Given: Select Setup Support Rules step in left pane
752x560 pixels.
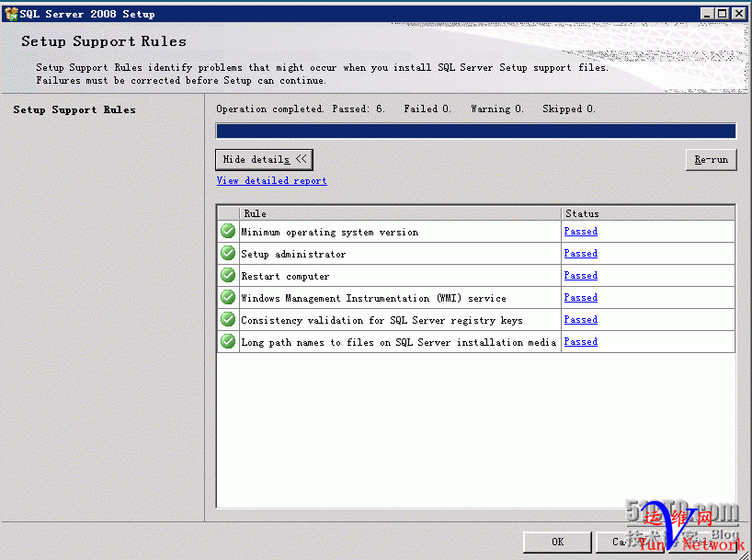Looking at the screenshot, I should [x=74, y=110].
